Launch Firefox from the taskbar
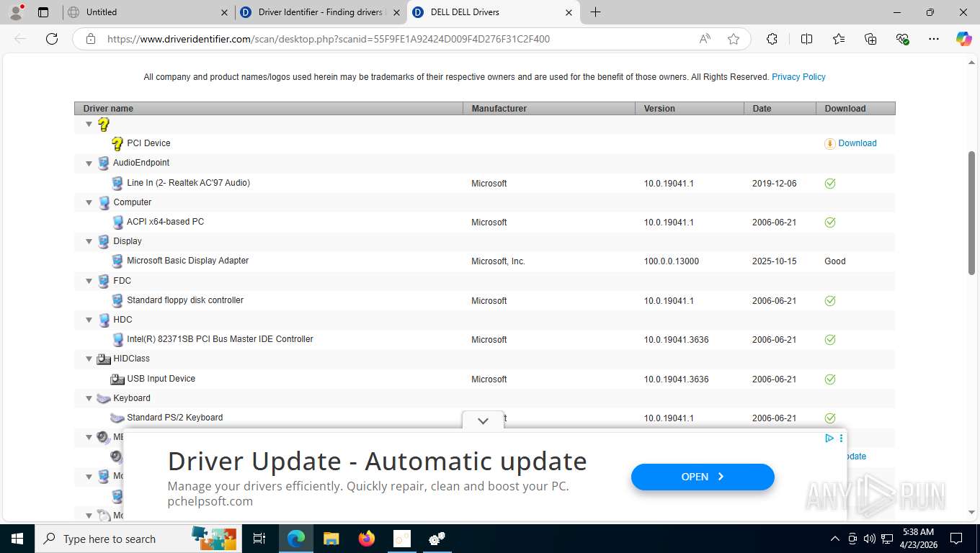This screenshot has width=980, height=553. pyautogui.click(x=367, y=539)
